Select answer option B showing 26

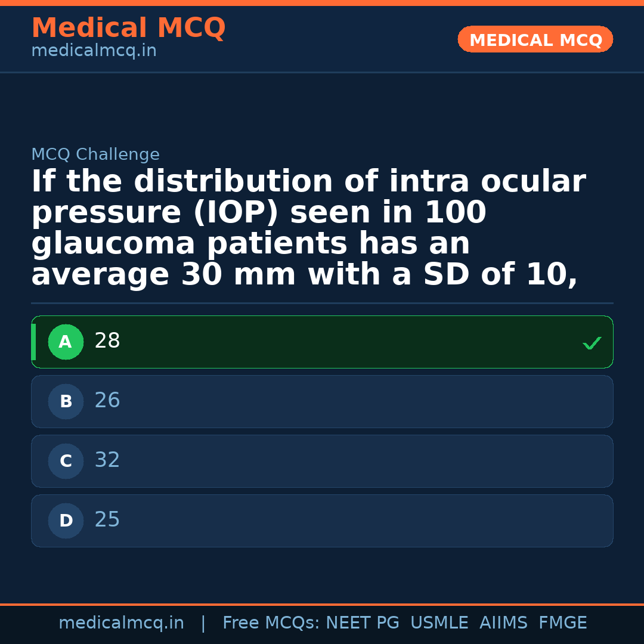tap(322, 401)
